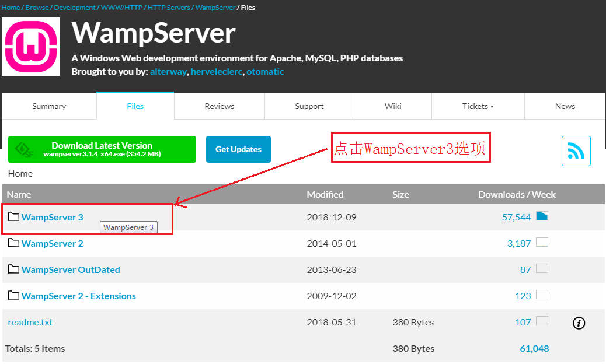606x364 pixels.
Task: Open the News tab
Action: 565,106
